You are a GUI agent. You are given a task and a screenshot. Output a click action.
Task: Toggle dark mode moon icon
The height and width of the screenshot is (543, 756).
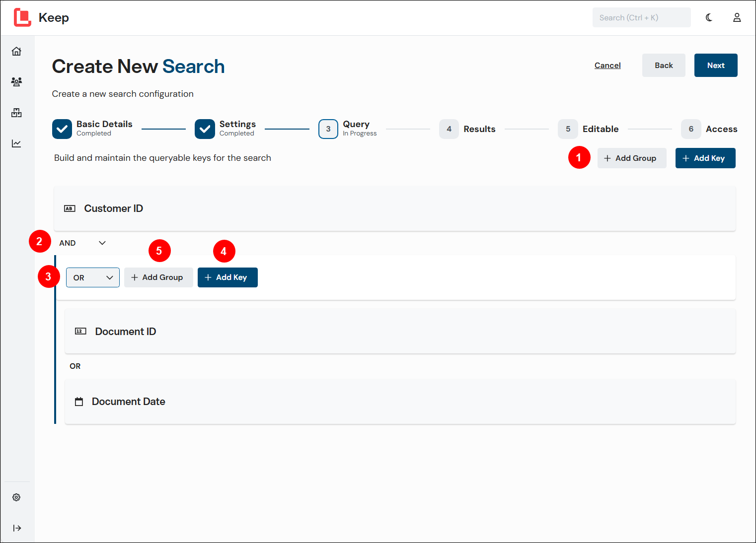[x=709, y=17]
